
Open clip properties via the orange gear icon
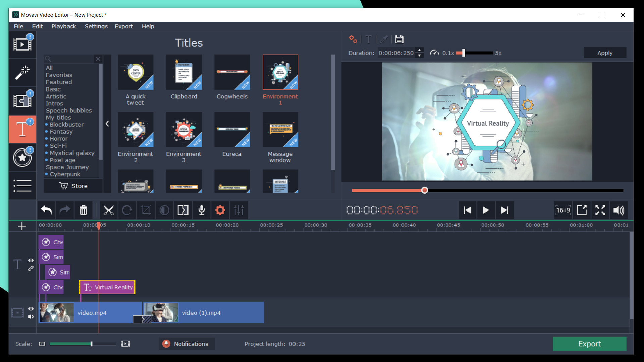pos(220,210)
